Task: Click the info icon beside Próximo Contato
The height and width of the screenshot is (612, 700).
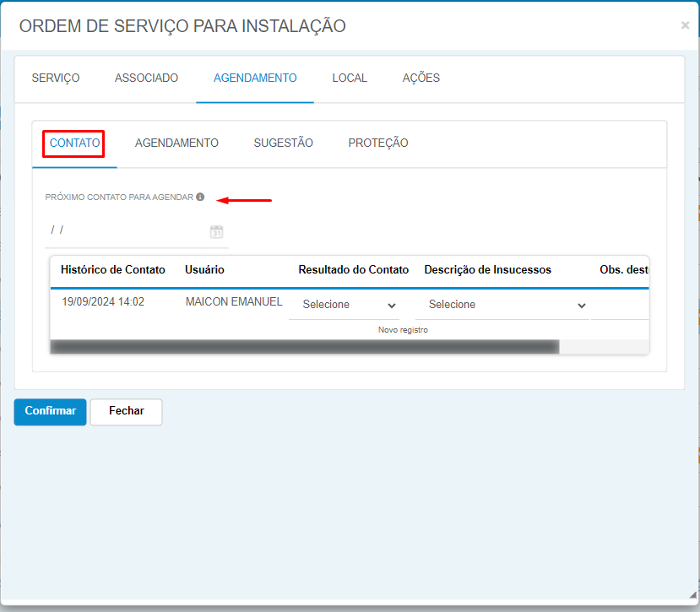Action: tap(200, 197)
